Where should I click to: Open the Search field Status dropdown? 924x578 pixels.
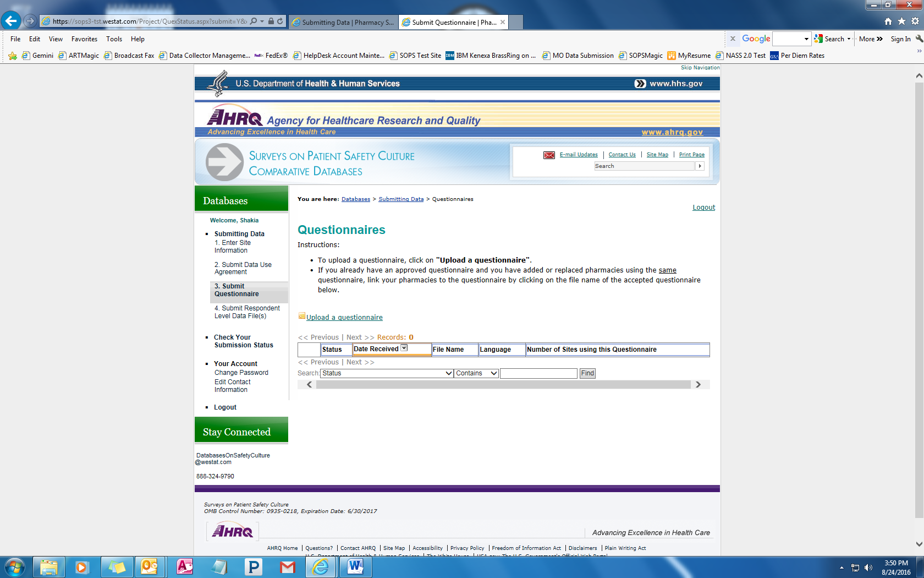coord(387,373)
